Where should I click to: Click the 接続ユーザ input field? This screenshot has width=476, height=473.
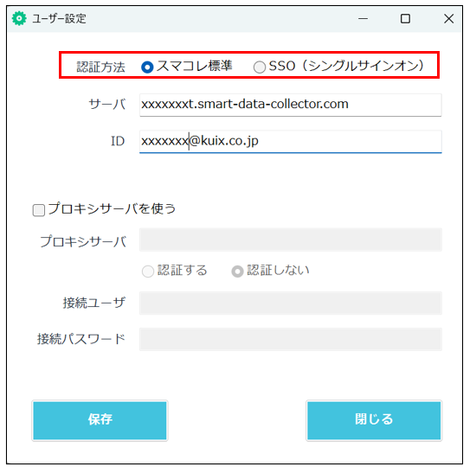tap(291, 304)
